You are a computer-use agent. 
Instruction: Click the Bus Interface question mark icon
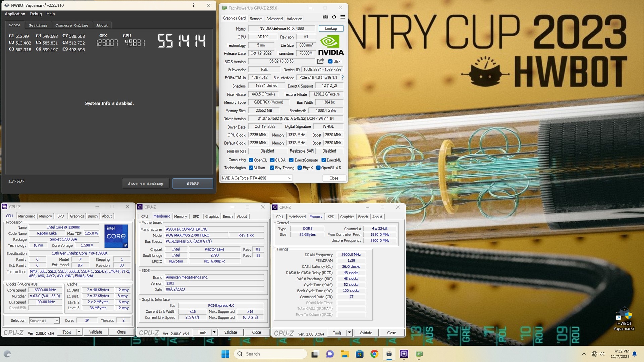point(342,77)
